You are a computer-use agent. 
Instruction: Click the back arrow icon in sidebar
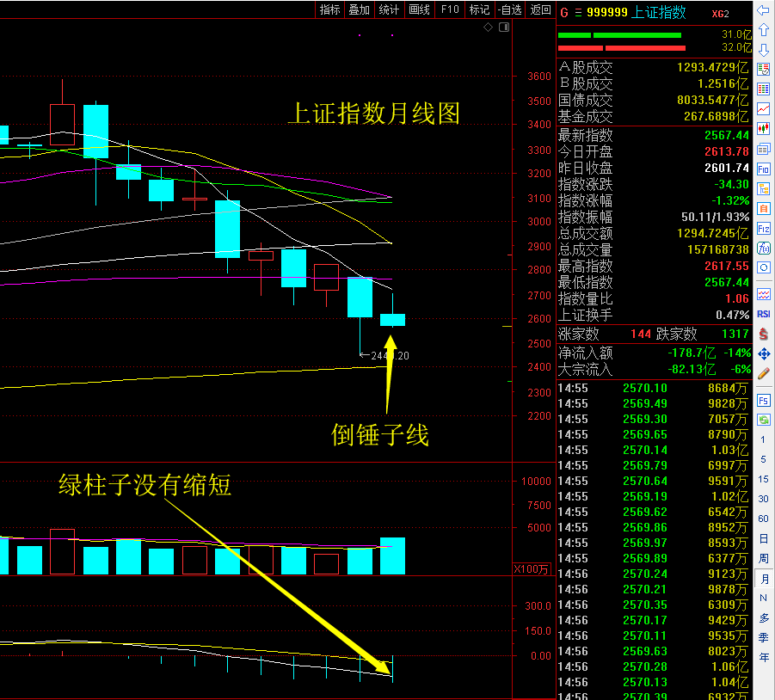pyautogui.click(x=763, y=10)
